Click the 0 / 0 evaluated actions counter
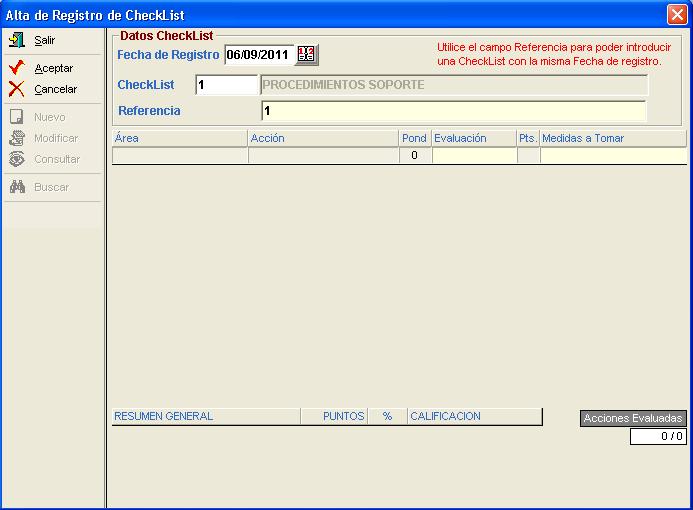This screenshot has width=693, height=510. (x=658, y=436)
